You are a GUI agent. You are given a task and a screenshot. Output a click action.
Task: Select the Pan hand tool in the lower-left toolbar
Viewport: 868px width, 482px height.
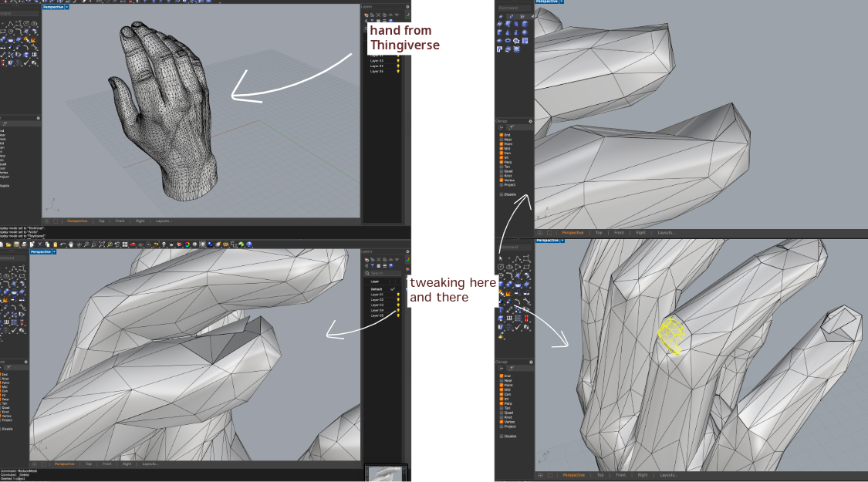(70, 244)
